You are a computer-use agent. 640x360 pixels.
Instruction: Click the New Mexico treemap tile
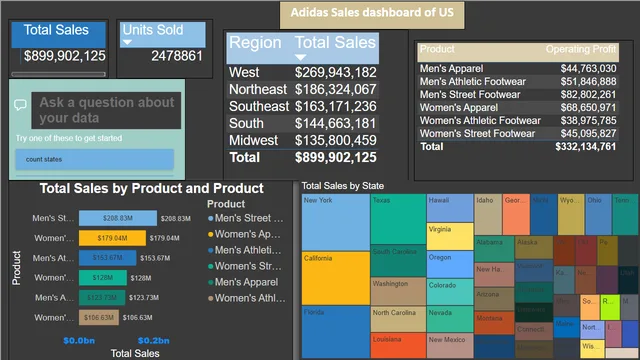(x=450, y=346)
